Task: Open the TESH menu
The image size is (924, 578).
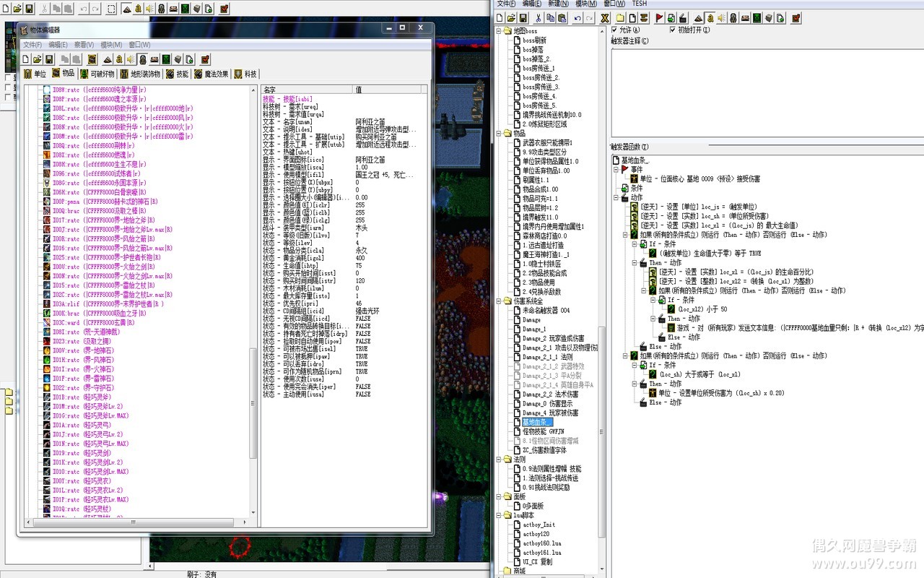Action: click(x=639, y=4)
